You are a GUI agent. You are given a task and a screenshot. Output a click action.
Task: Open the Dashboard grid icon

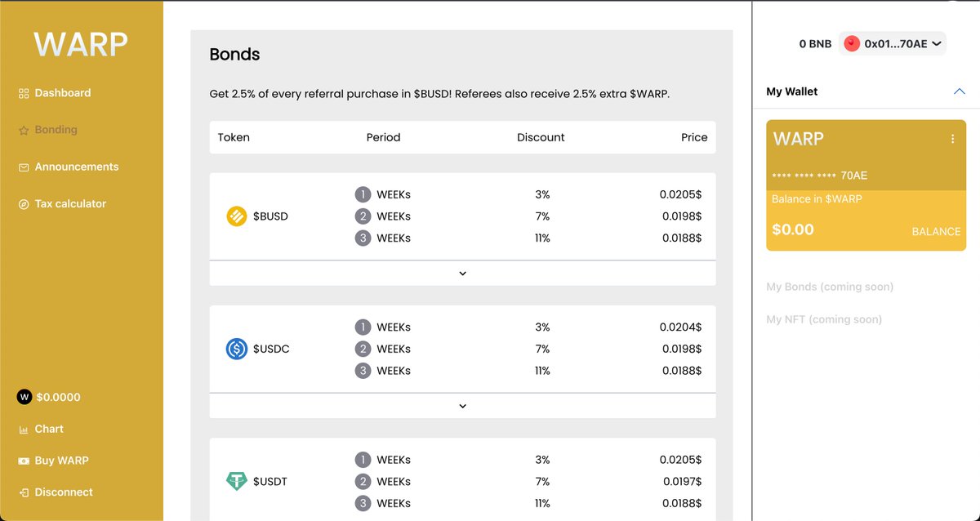(x=24, y=93)
